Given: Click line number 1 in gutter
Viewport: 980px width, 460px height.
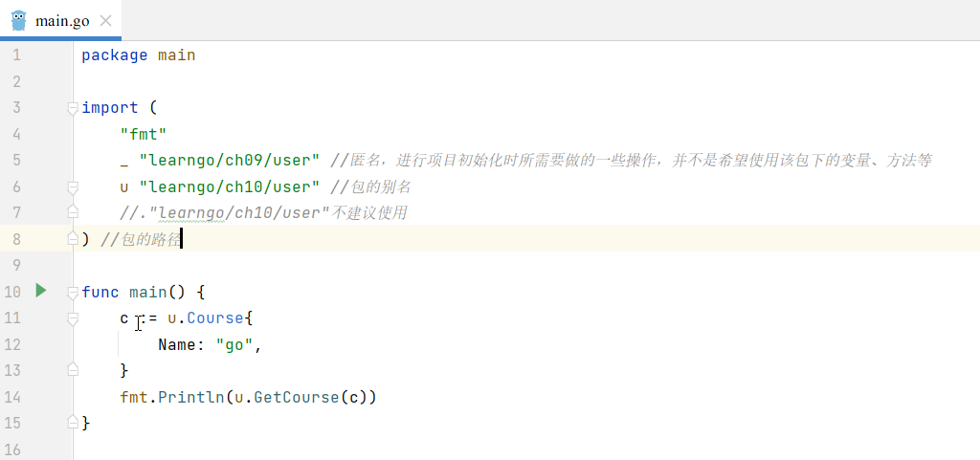Looking at the screenshot, I should pos(16,55).
